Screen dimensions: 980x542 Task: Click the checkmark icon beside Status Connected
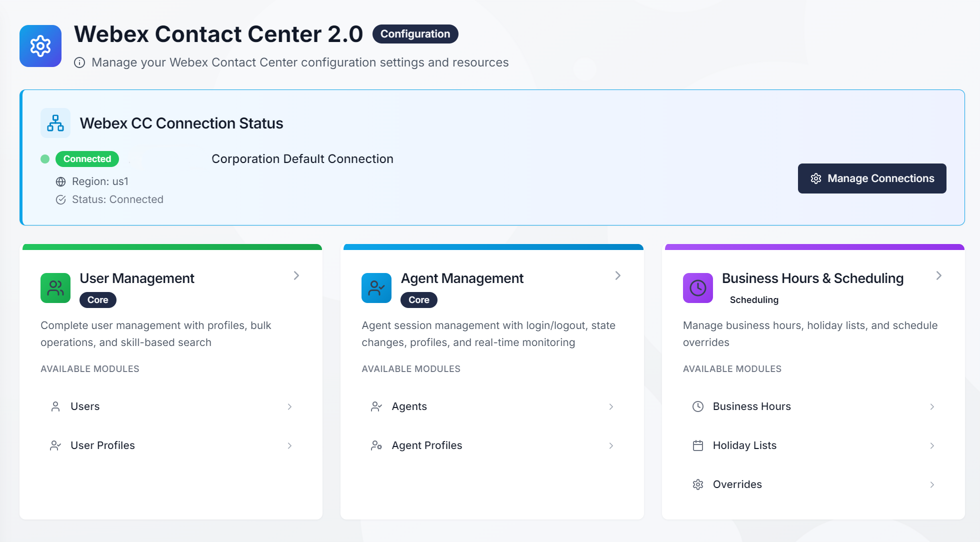(60, 199)
